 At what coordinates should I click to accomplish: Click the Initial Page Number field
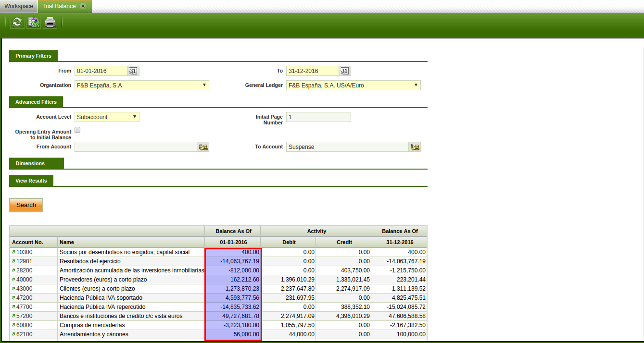tap(318, 117)
